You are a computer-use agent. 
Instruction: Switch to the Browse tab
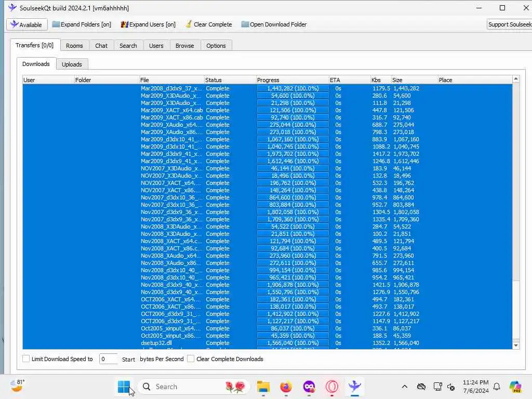(x=184, y=46)
